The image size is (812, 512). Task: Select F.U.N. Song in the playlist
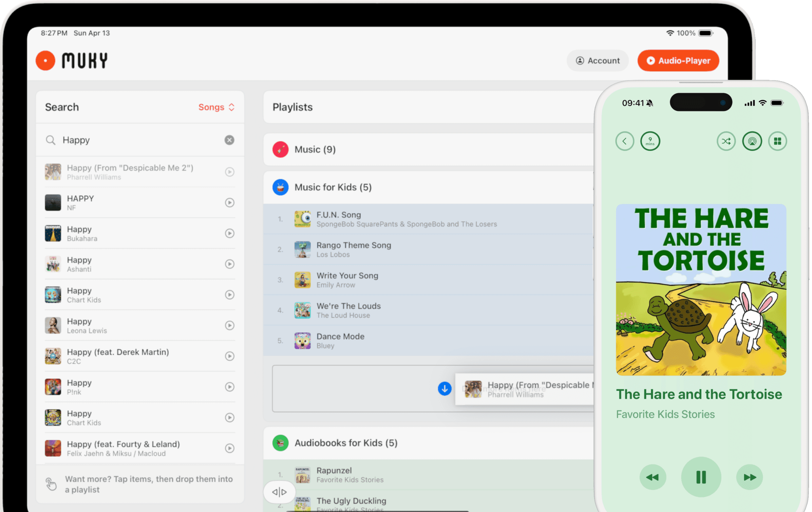point(428,219)
